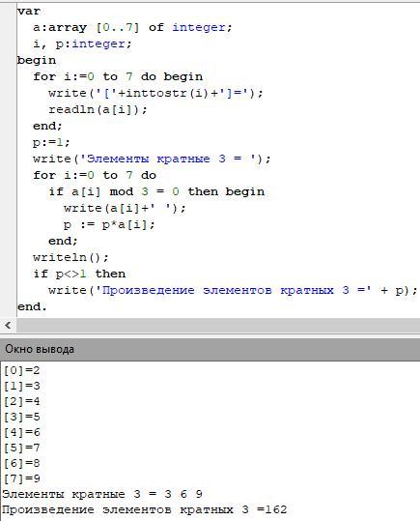The image size is (420, 521).
Task: Click the horizontal scrollbar left arrow
Action: point(8,325)
